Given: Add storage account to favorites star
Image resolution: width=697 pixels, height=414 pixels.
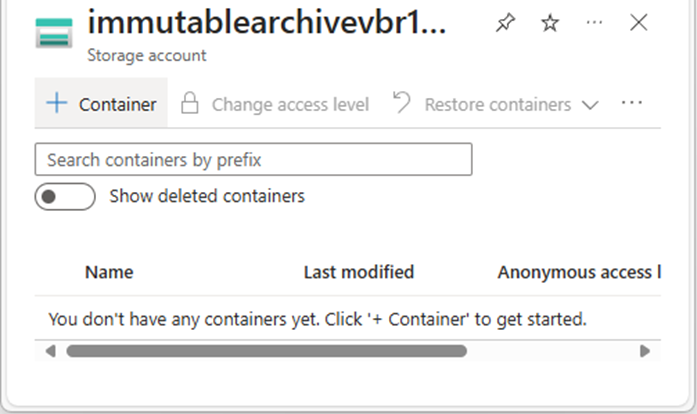Looking at the screenshot, I should [x=550, y=23].
